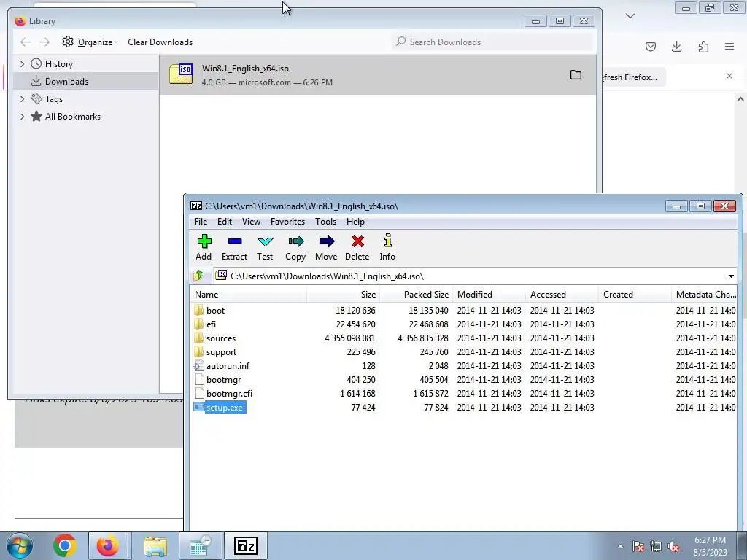747x560 pixels.
Task: Open the Organize dropdown menu
Action: click(90, 42)
